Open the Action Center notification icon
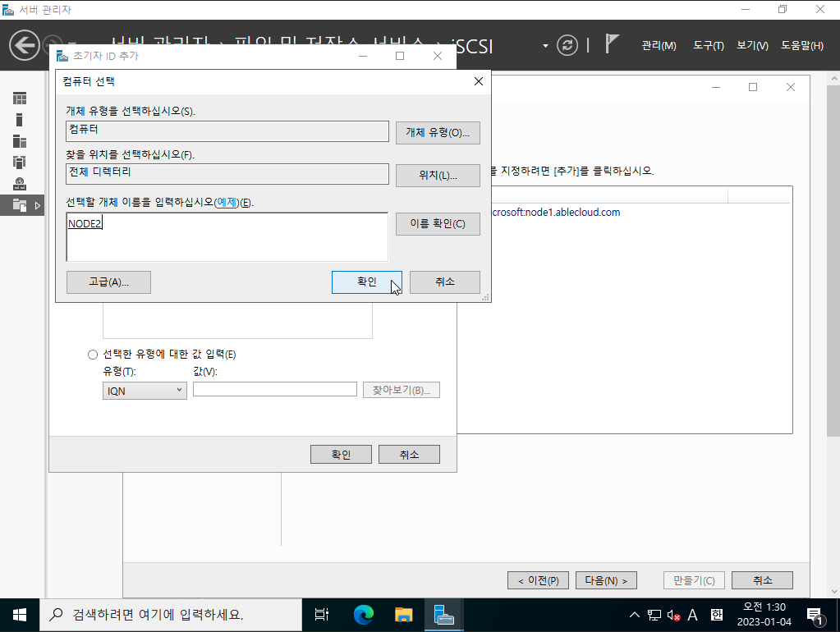 (x=815, y=615)
